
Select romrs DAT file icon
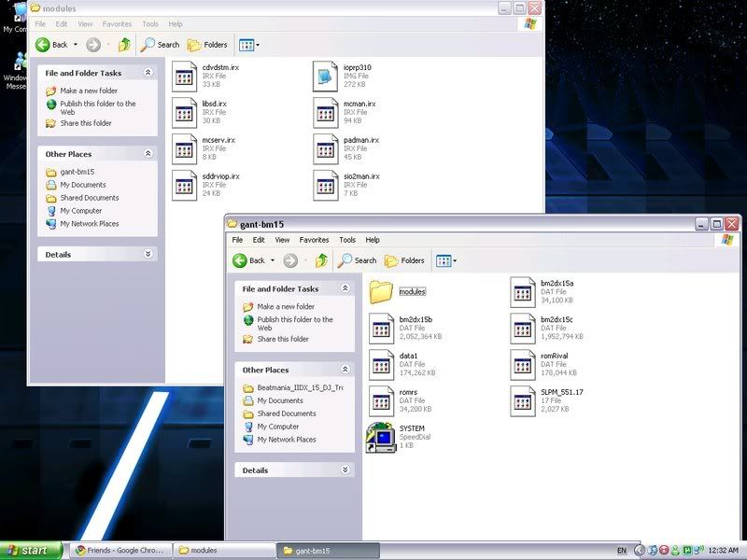381,401
